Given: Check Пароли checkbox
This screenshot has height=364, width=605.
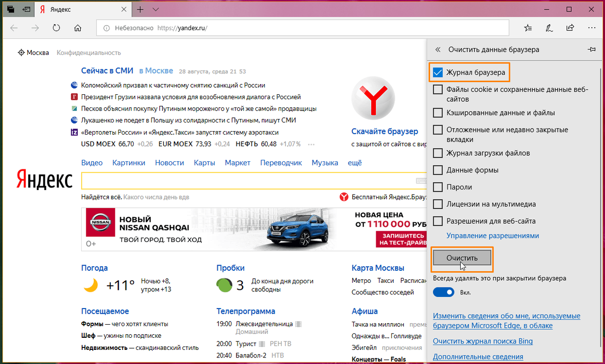Looking at the screenshot, I should click(438, 187).
